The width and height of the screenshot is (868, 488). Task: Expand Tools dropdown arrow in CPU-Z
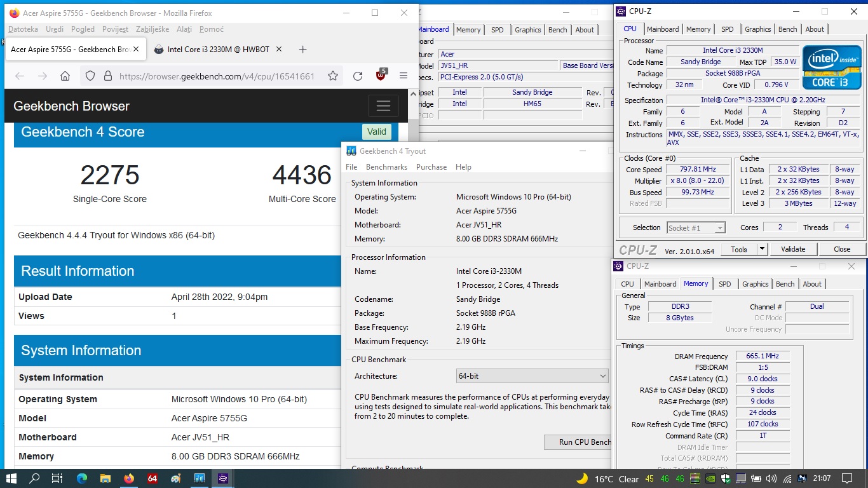click(763, 249)
